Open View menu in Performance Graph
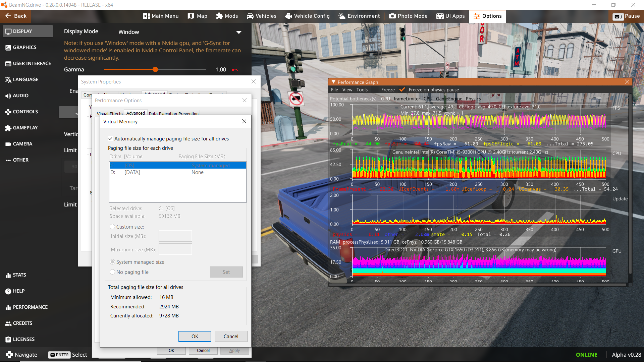The height and width of the screenshot is (362, 644). [347, 89]
